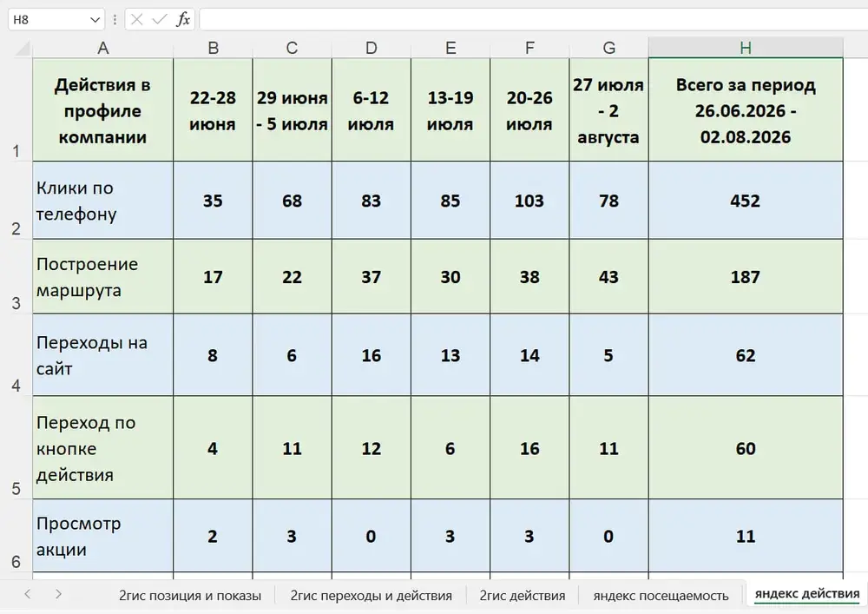Screen dimensions: 868x614
Task: Select column A header
Action: pyautogui.click(x=103, y=48)
